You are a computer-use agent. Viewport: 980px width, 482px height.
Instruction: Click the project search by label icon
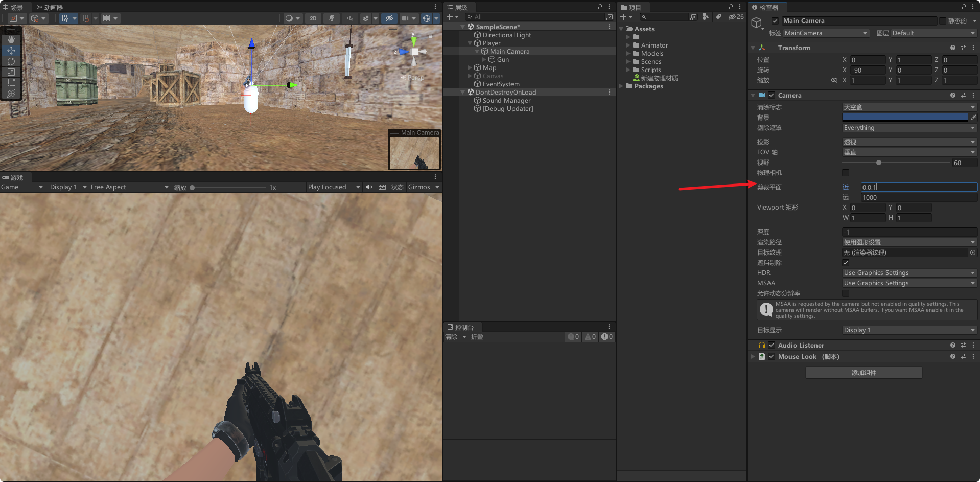718,17
